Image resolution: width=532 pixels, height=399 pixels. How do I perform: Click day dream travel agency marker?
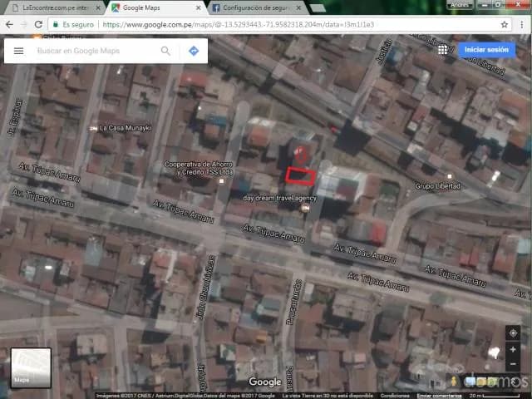305,208
